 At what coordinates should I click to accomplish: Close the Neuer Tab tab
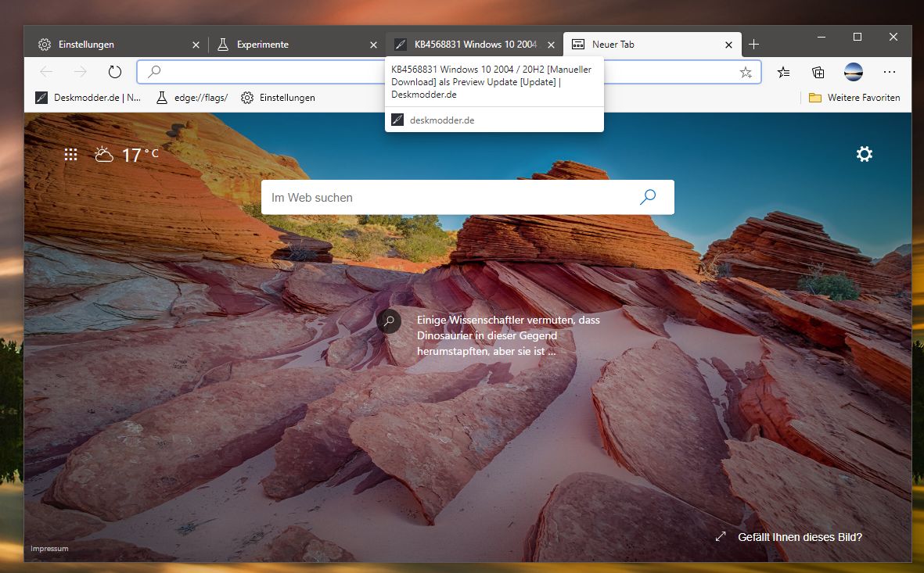coord(728,45)
